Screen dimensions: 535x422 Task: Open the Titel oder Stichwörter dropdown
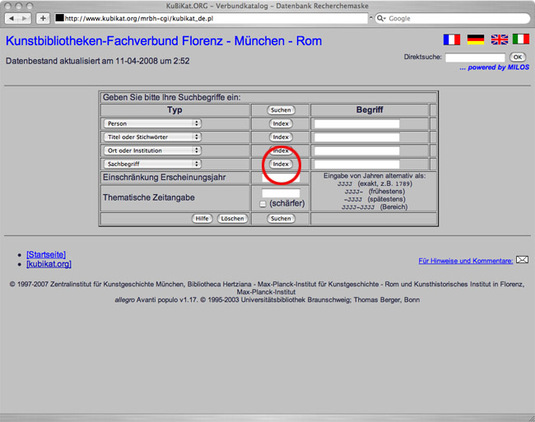153,137
